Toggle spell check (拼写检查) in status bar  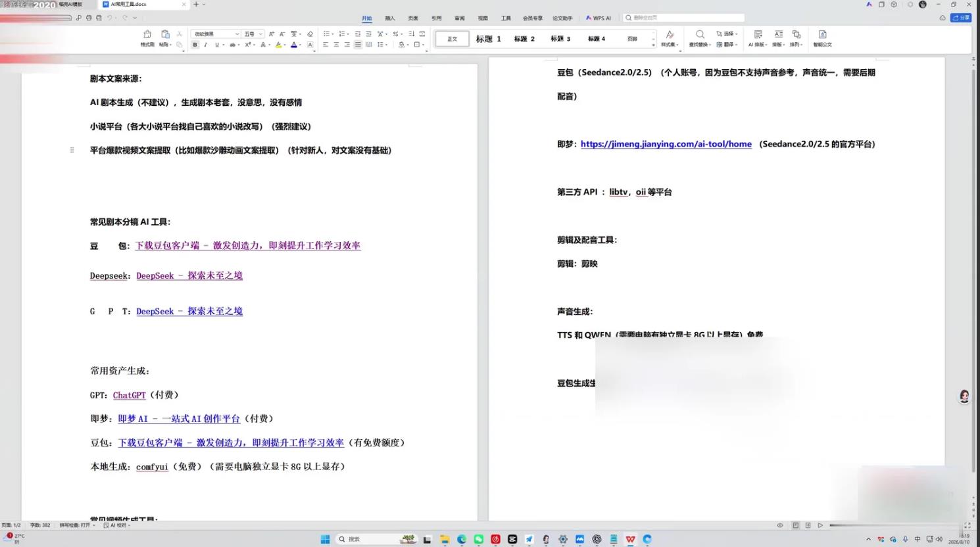point(77,525)
